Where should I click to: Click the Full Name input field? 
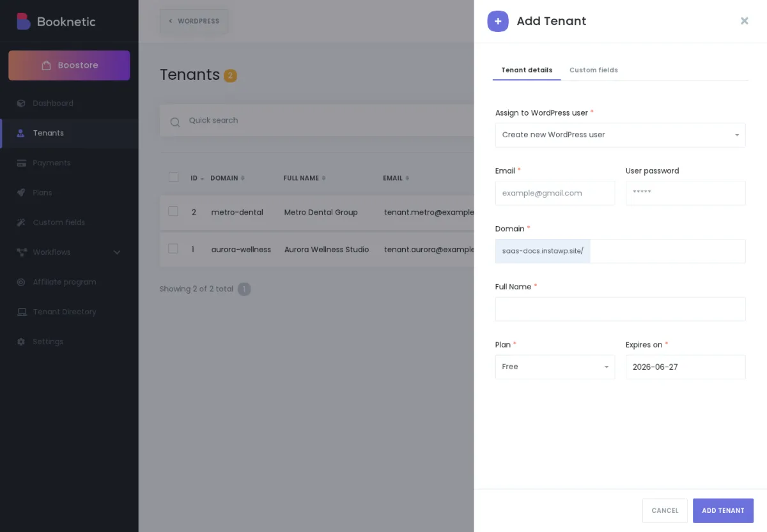[x=620, y=309]
